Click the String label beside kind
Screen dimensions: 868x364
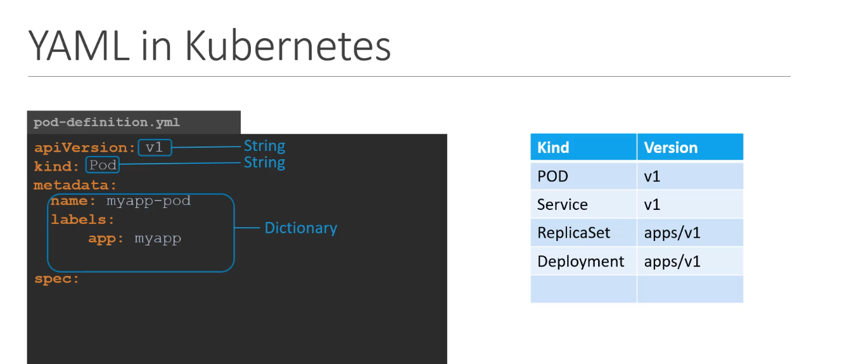264,163
